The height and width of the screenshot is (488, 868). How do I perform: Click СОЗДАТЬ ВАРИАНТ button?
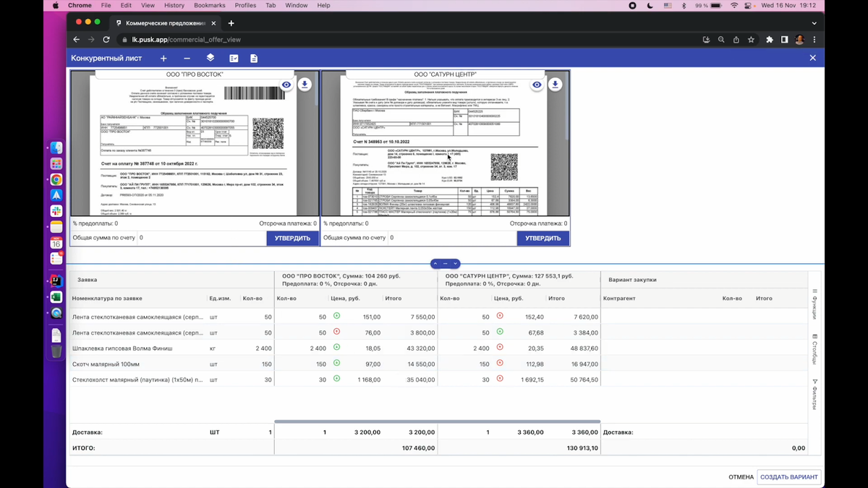[789, 477]
